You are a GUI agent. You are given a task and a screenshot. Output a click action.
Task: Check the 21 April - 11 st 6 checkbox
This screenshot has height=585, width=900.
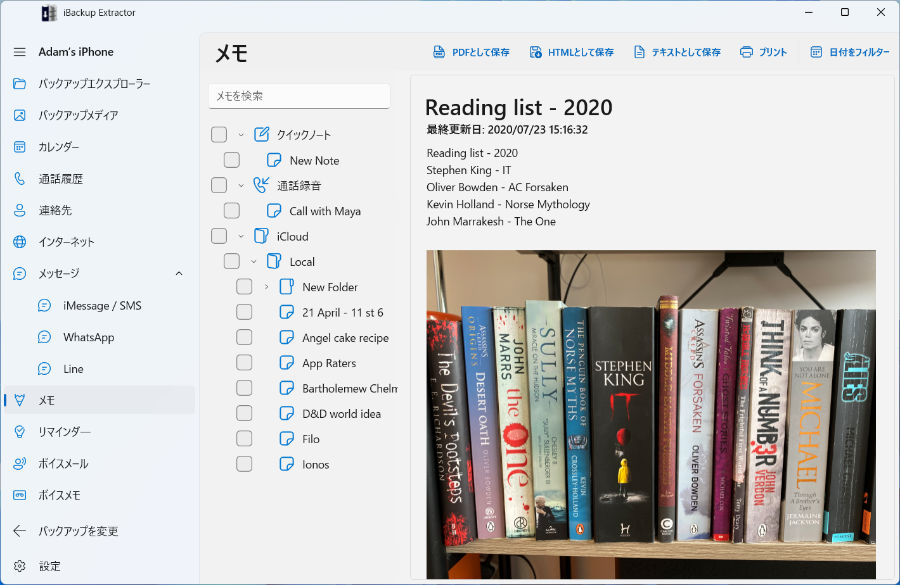[x=245, y=312]
